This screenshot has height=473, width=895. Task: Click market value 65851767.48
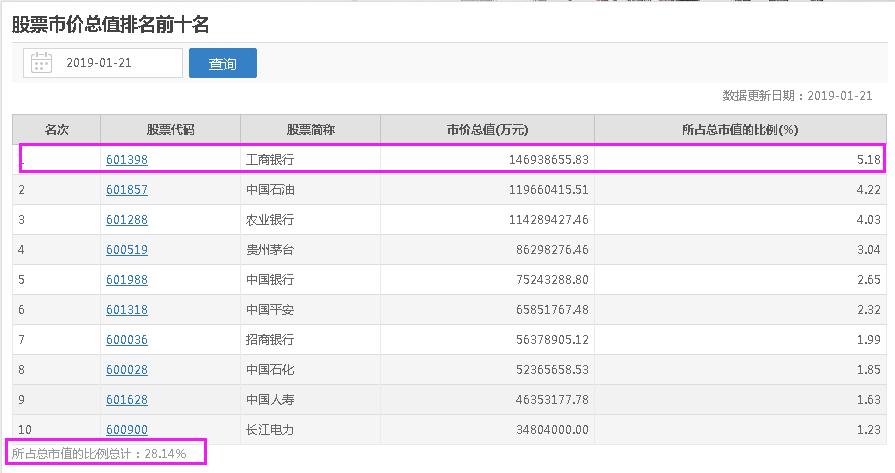coord(552,310)
